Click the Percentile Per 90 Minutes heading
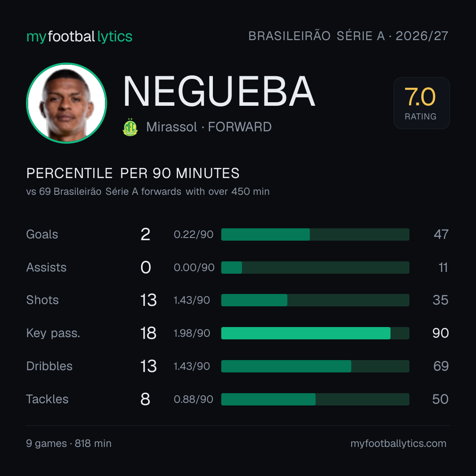 tap(133, 173)
